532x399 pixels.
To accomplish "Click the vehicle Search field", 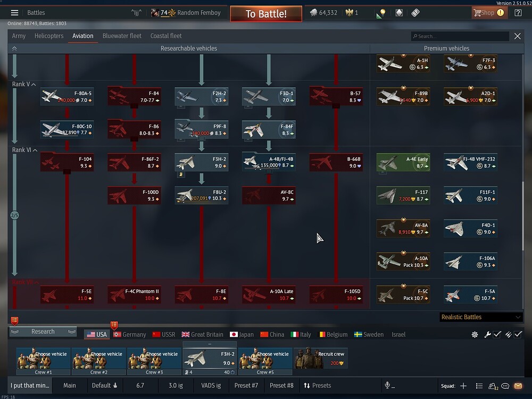I will coord(460,36).
